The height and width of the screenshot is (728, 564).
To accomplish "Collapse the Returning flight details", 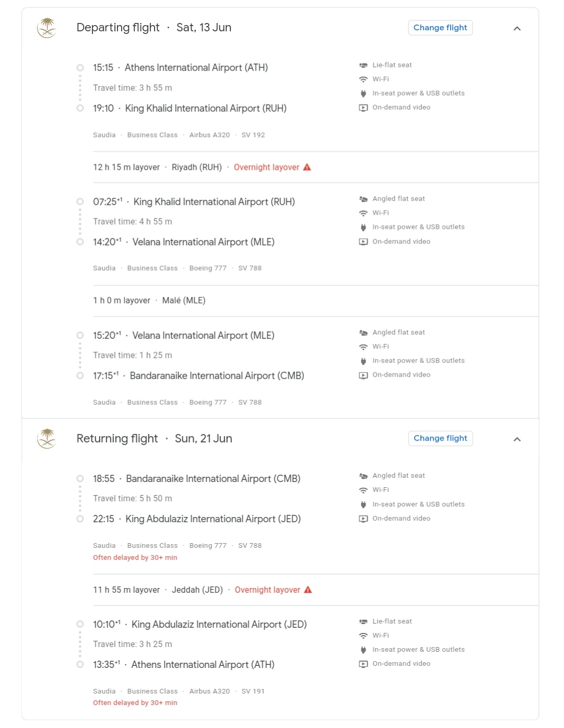I will click(517, 439).
